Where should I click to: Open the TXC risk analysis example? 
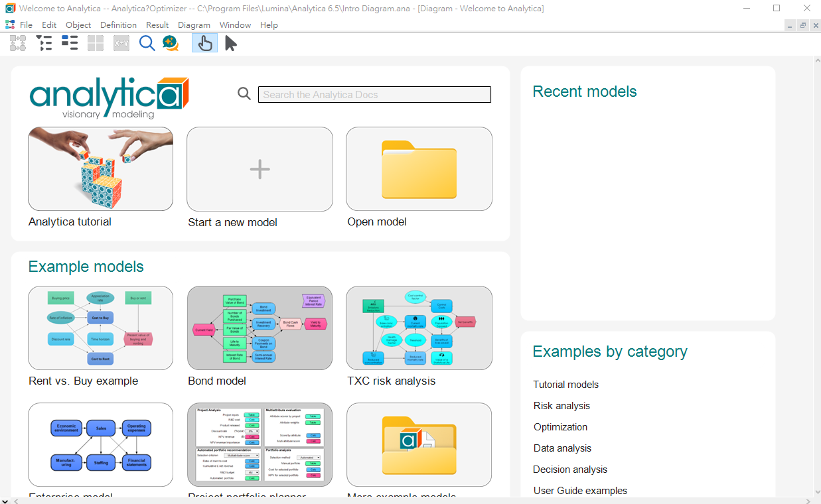[419, 328]
